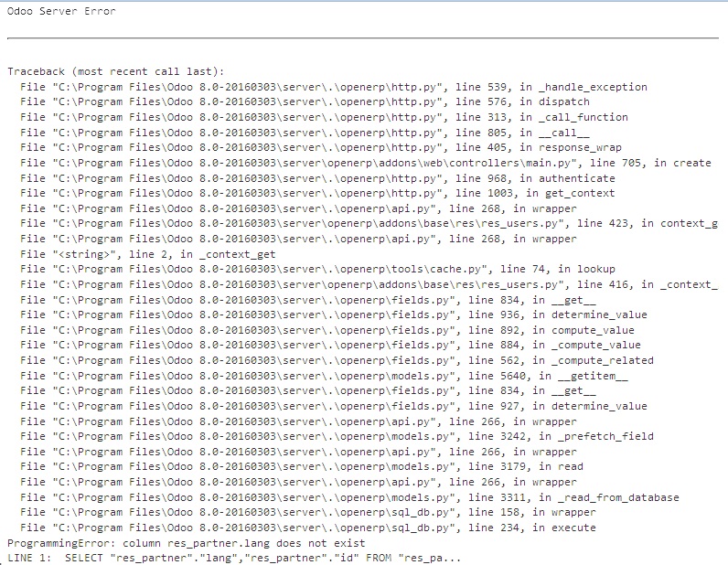The height and width of the screenshot is (565, 728).
Task: Select the models.py line 3179 read entry
Action: point(301,466)
